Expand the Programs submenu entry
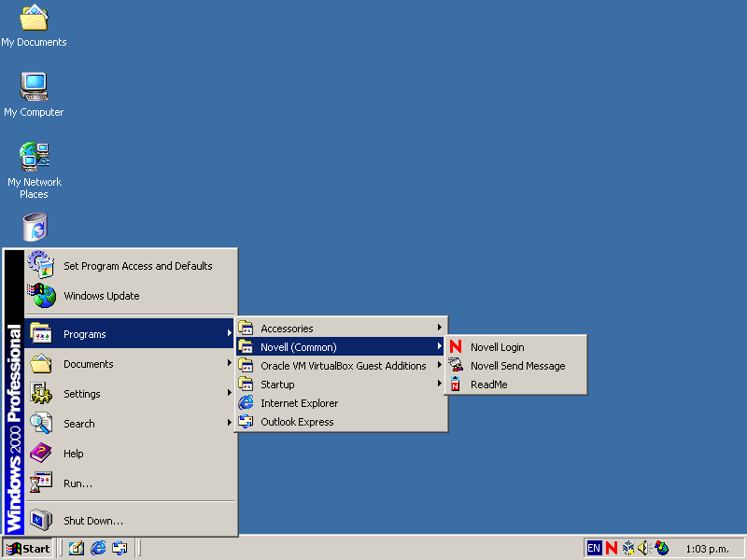Image resolution: width=747 pixels, height=560 pixels. pos(131,334)
